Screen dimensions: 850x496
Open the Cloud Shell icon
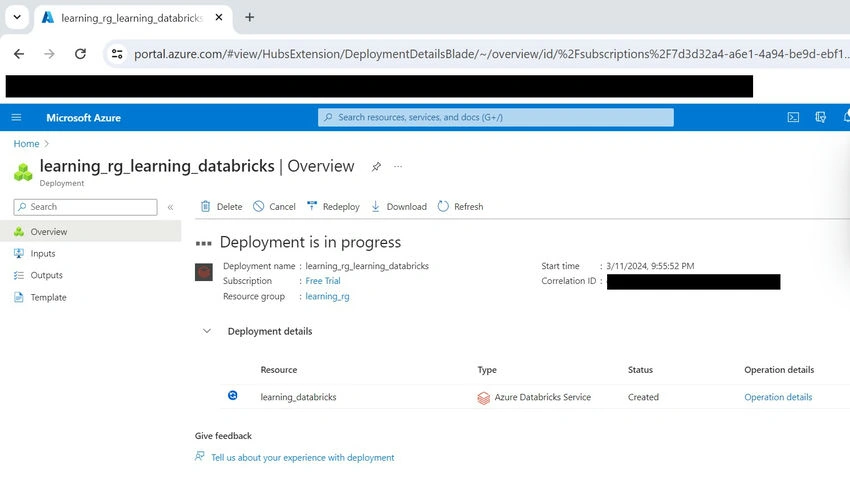click(x=793, y=117)
